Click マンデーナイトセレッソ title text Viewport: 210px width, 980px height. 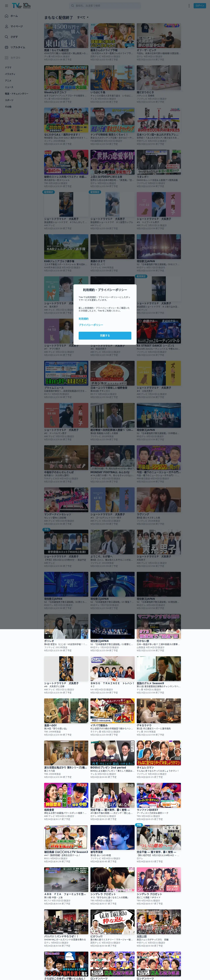click(58, 514)
